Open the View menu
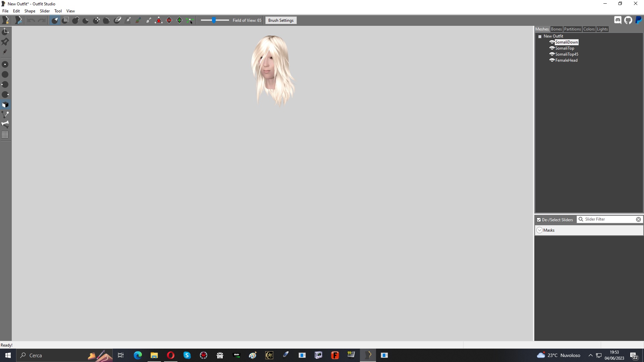The image size is (644, 362). [70, 11]
